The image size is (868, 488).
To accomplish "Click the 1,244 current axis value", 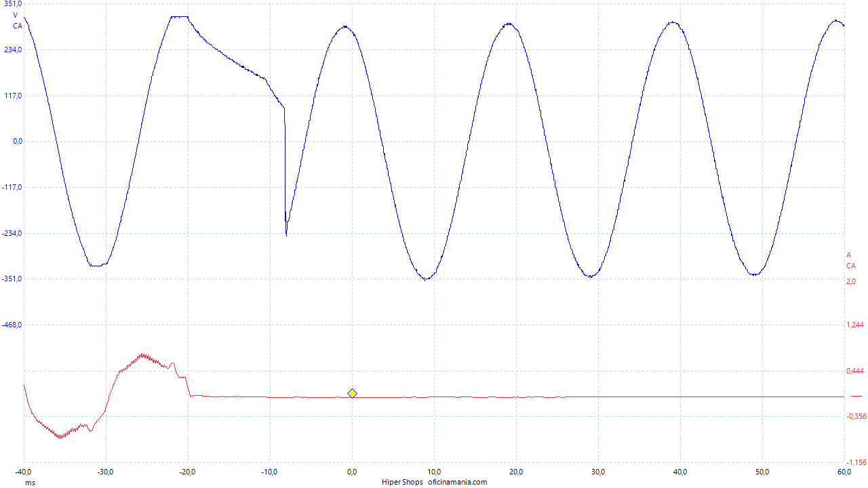I will tap(854, 325).
